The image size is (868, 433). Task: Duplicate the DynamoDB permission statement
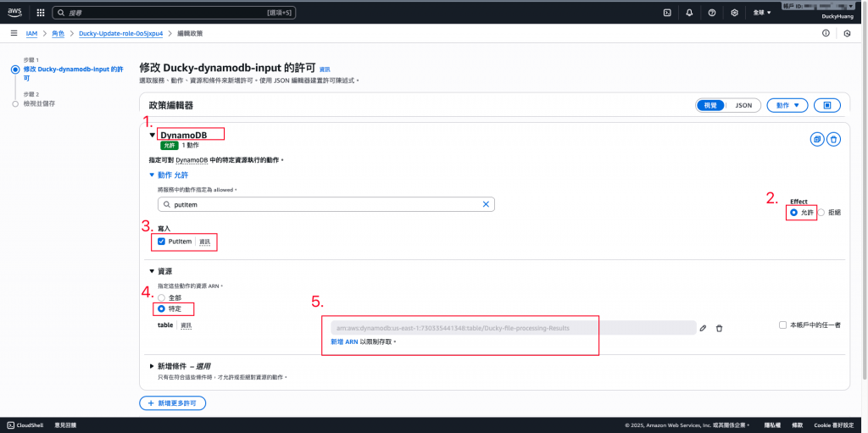(816, 140)
